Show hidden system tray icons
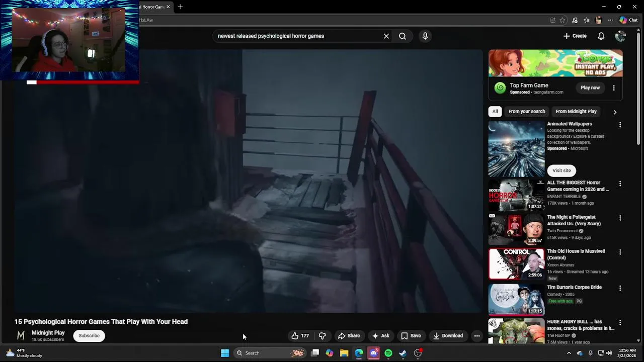644x362 pixels. click(x=569, y=353)
